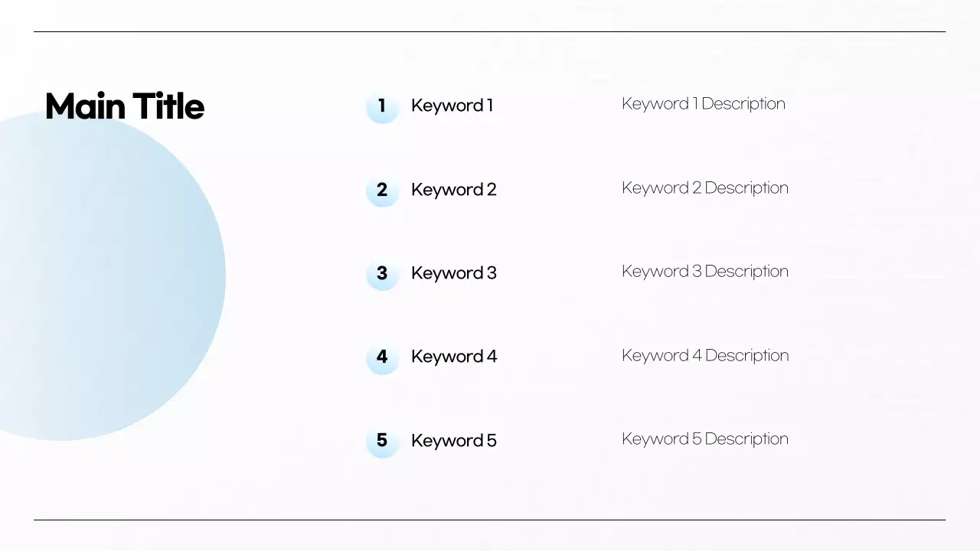Select the number 2 circle badge
Screen dimensions: 980x551
tap(382, 191)
